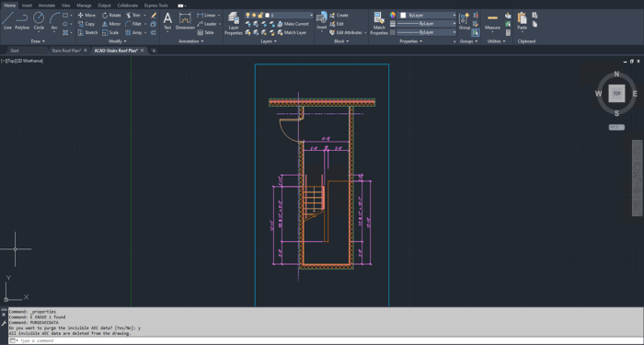Open the Manage ribbon tab
644x345 pixels.
coord(84,6)
